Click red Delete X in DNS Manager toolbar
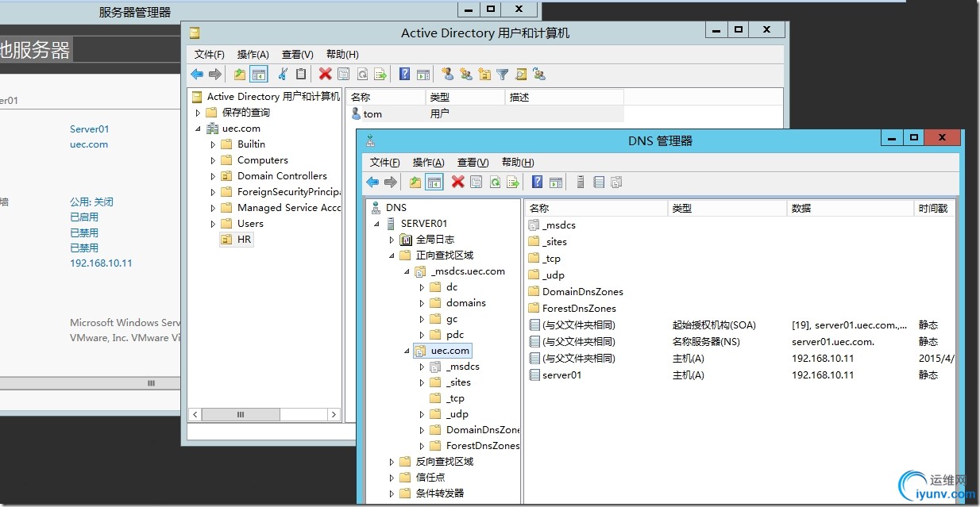This screenshot has width=980, height=507. pyautogui.click(x=457, y=182)
